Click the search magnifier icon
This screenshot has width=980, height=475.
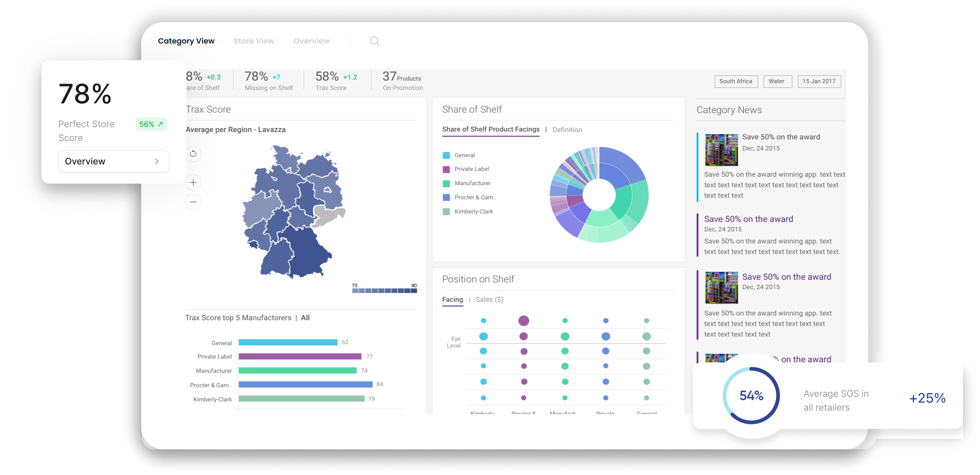click(375, 41)
